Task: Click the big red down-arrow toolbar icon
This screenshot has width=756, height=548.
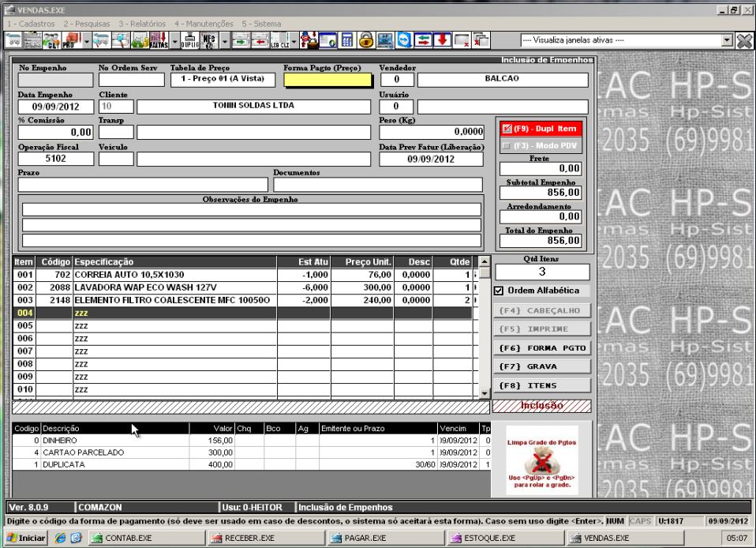Action: 442,40
